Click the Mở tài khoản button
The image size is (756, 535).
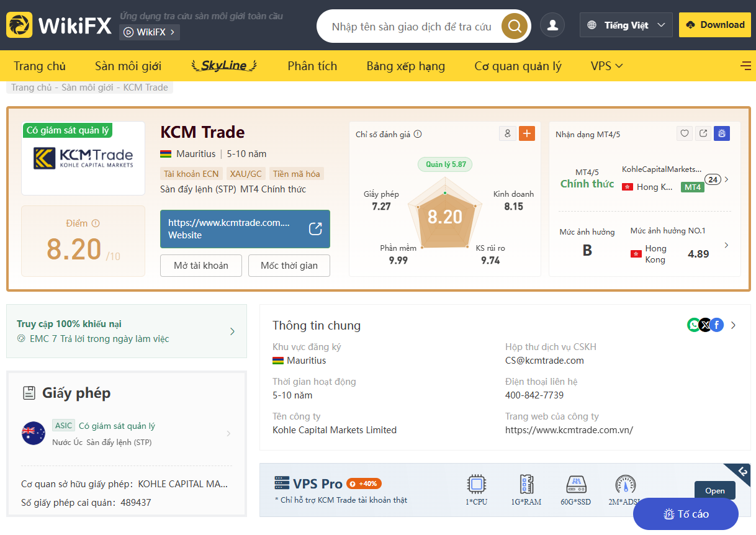[200, 266]
